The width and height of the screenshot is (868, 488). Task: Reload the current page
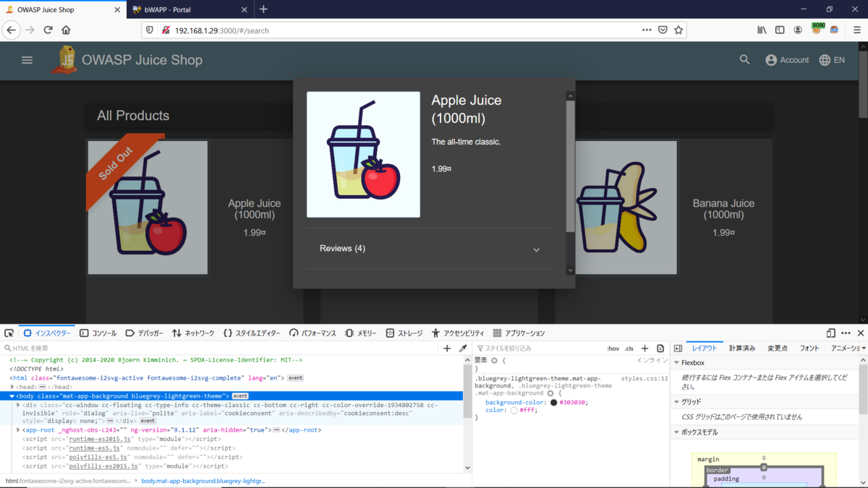click(48, 30)
